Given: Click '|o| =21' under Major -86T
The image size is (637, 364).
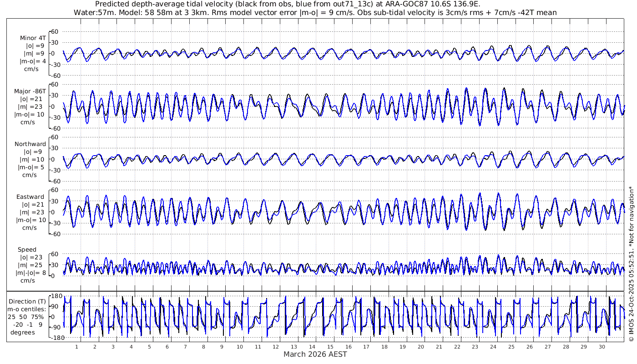Looking at the screenshot, I should pos(33,99).
